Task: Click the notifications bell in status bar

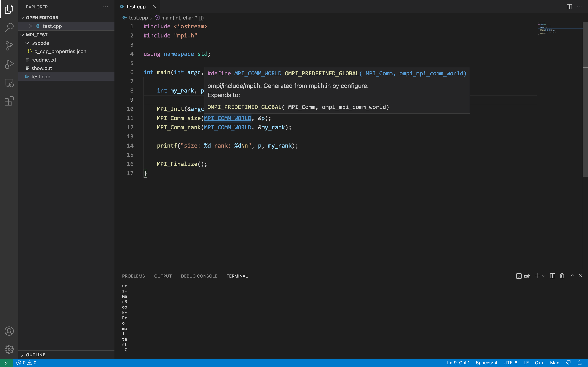Action: point(580,363)
